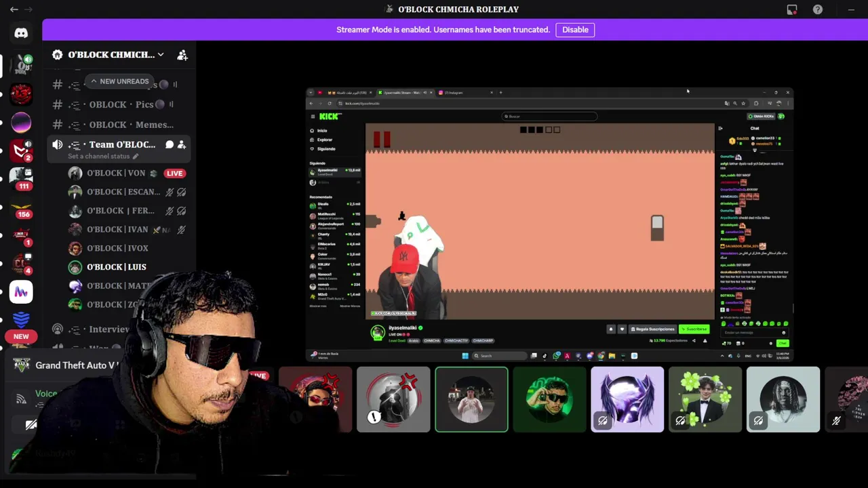This screenshot has width=868, height=488.
Task: Open chat bubble icon on Team O'BLOC channel
Action: point(170,144)
